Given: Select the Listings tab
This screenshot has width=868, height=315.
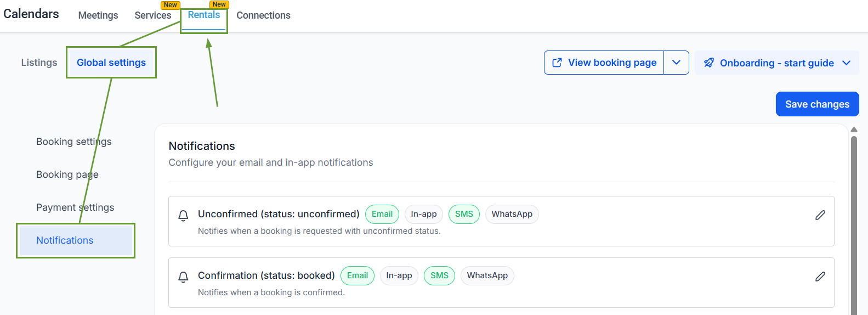Looking at the screenshot, I should (x=39, y=63).
